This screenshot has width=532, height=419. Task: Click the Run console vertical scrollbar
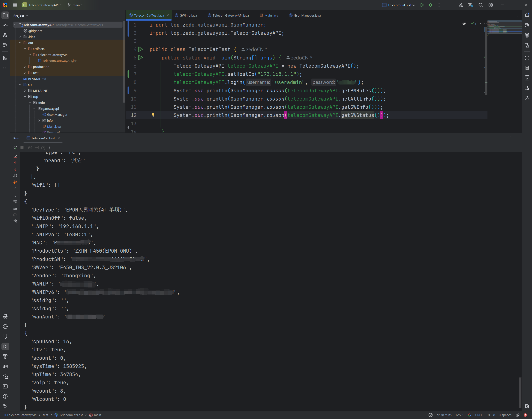click(x=520, y=392)
